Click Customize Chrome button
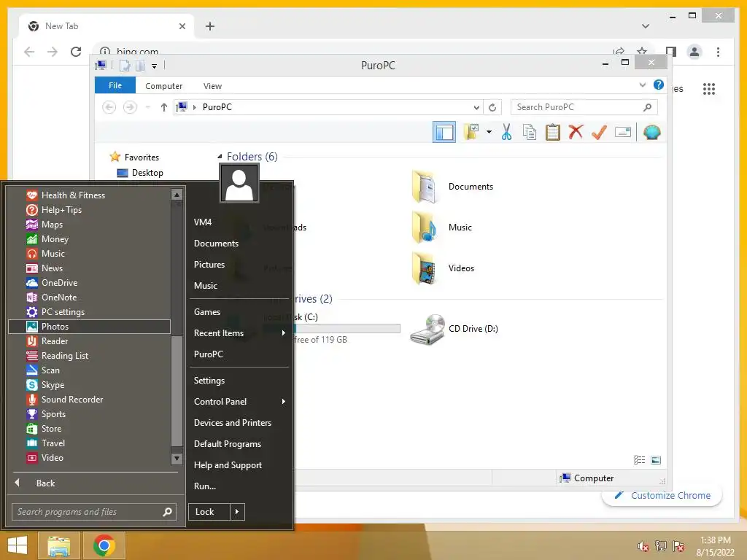 (662, 495)
